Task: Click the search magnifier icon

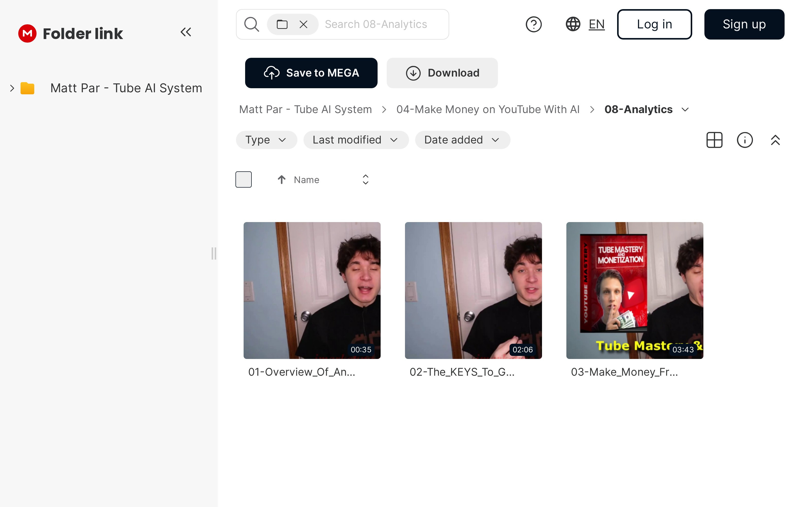Action: pyautogui.click(x=251, y=24)
